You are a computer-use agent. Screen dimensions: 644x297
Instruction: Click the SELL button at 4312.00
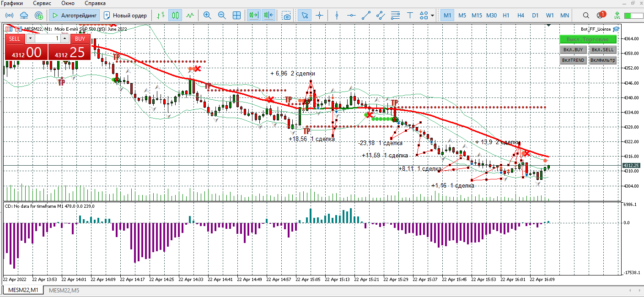26,52
